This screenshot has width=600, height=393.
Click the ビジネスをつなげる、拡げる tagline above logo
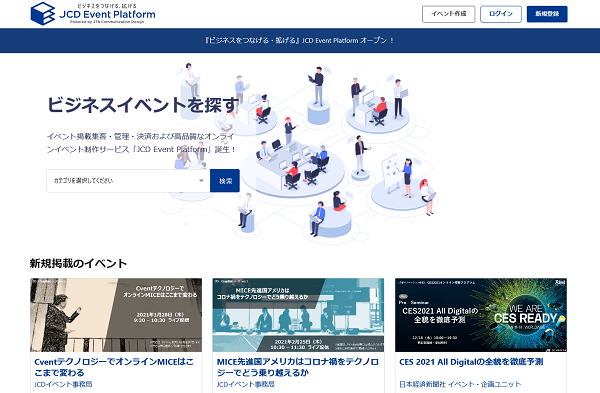107,6
